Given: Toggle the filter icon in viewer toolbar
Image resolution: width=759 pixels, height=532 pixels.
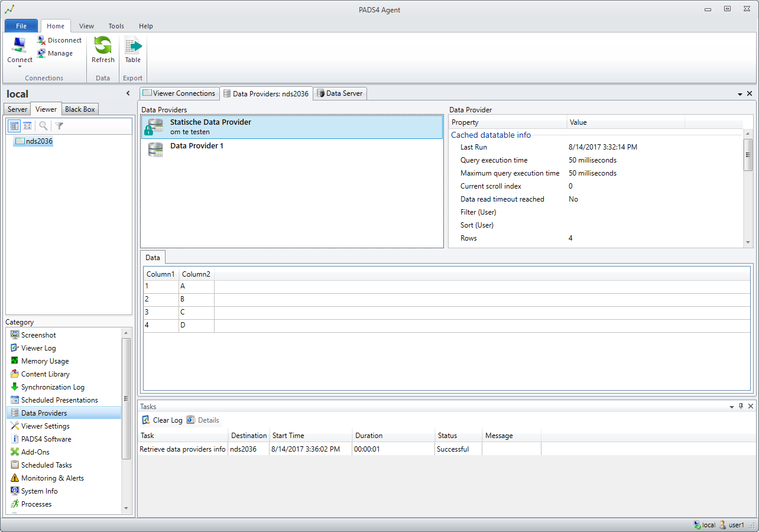Looking at the screenshot, I should (59, 126).
